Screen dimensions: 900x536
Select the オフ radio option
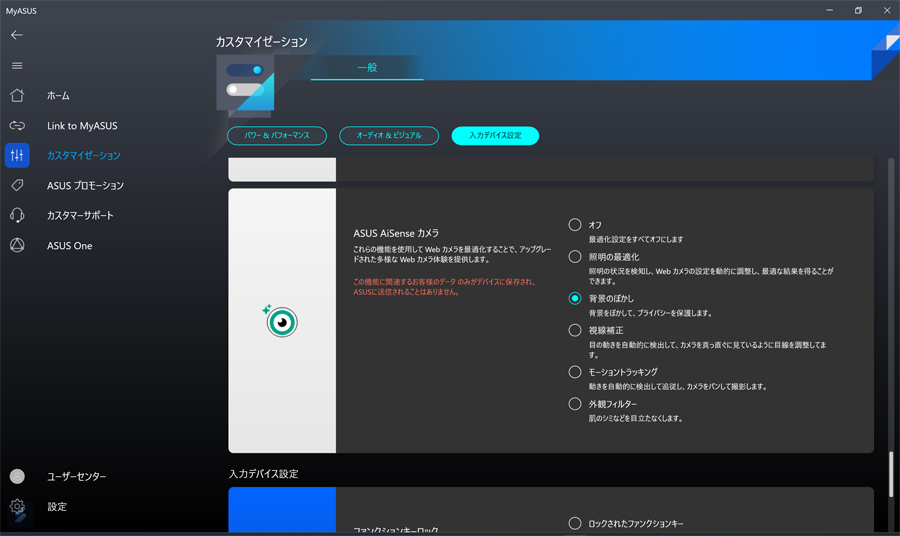[x=575, y=224]
